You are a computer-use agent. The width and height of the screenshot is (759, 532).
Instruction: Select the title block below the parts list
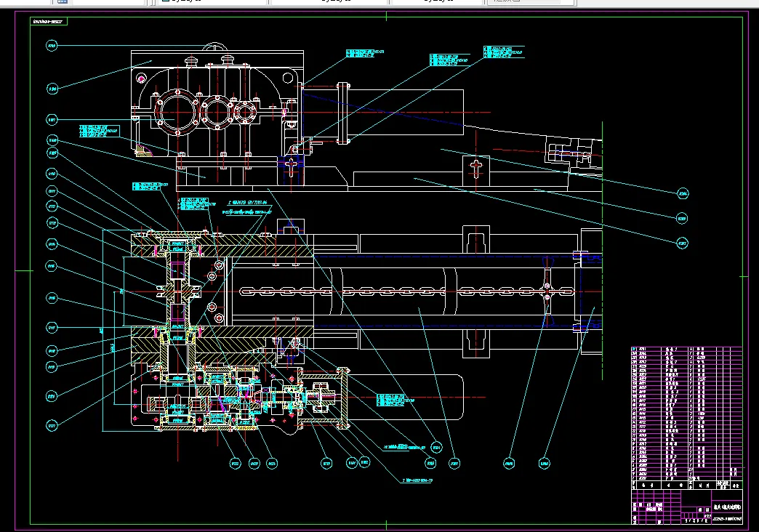click(686, 507)
